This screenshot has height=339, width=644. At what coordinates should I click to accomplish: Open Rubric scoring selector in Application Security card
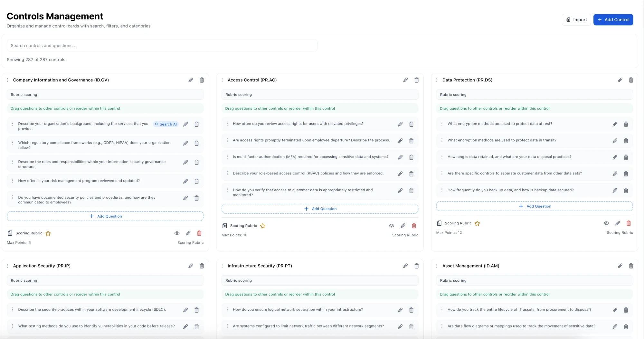coord(105,280)
